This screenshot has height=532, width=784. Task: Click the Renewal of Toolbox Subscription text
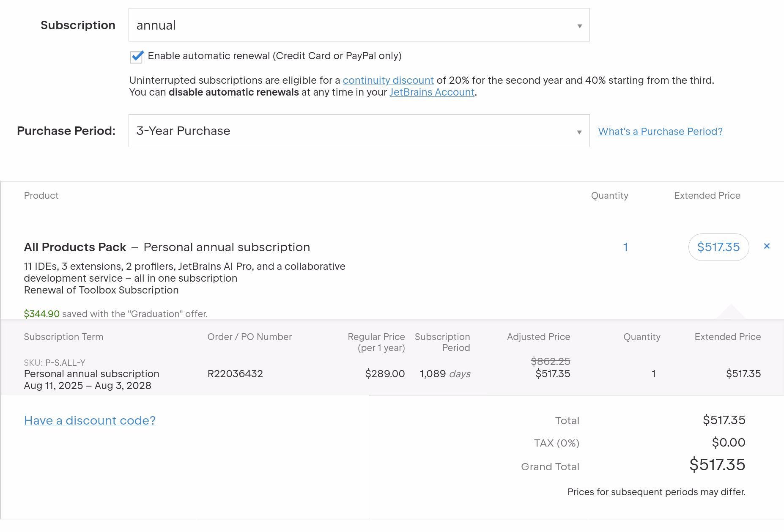point(101,290)
